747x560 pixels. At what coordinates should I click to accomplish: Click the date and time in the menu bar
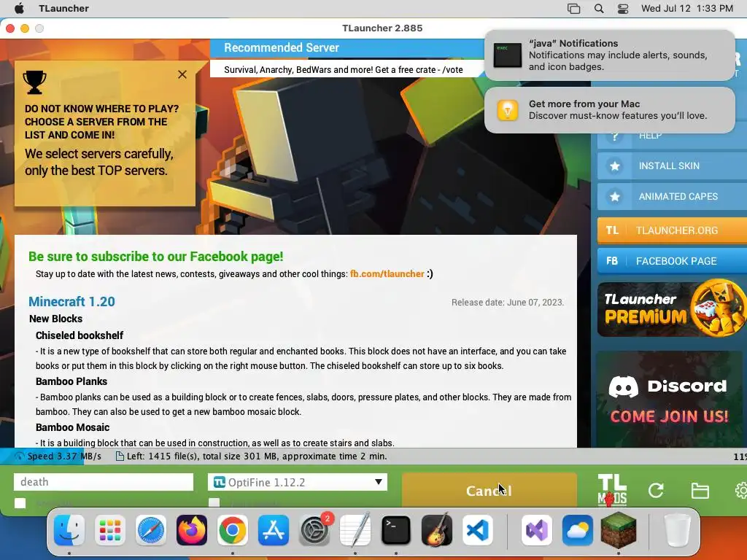tap(687, 8)
